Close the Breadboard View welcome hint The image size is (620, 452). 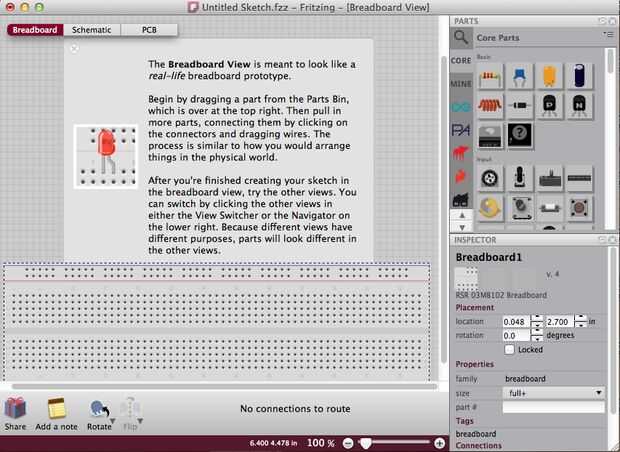click(74, 49)
